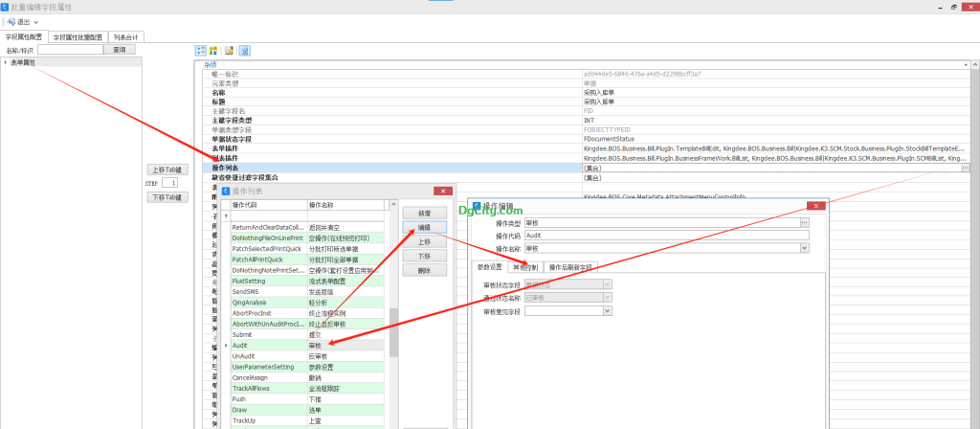
Task: Click the 上移Tab键 button
Action: (x=167, y=169)
